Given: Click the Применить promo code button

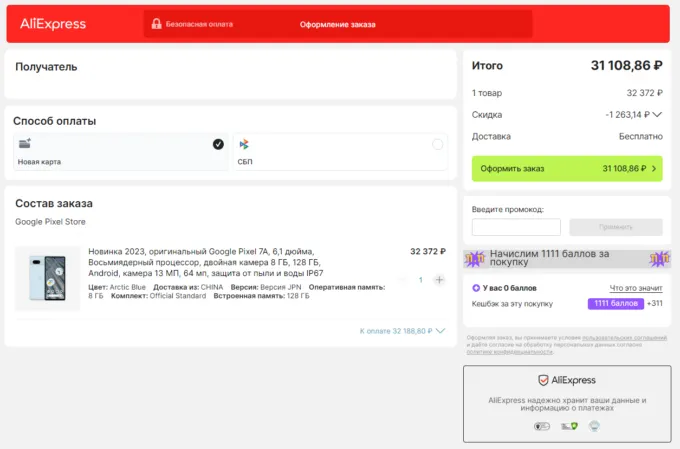Looking at the screenshot, I should pyautogui.click(x=615, y=227).
